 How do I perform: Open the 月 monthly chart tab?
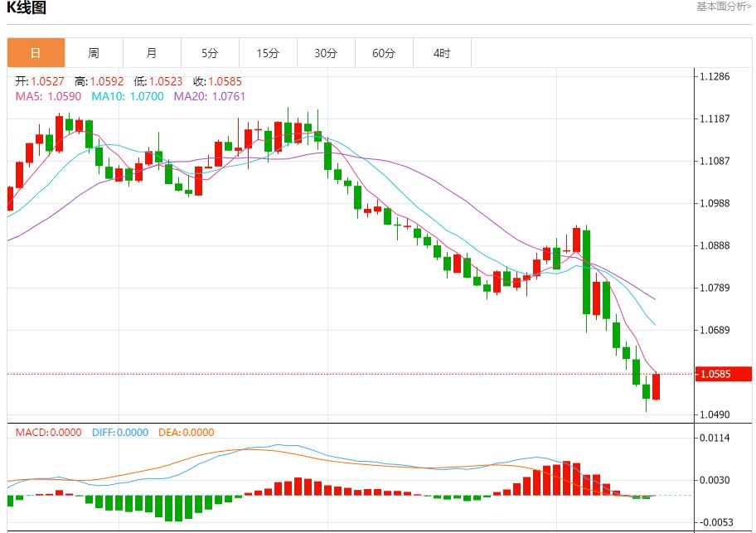point(152,53)
